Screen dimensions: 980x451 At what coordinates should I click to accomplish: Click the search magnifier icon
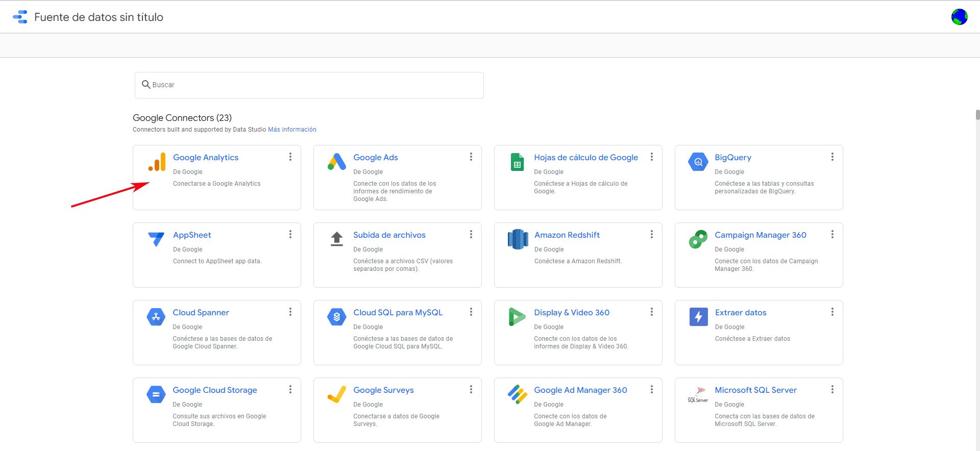click(x=146, y=85)
